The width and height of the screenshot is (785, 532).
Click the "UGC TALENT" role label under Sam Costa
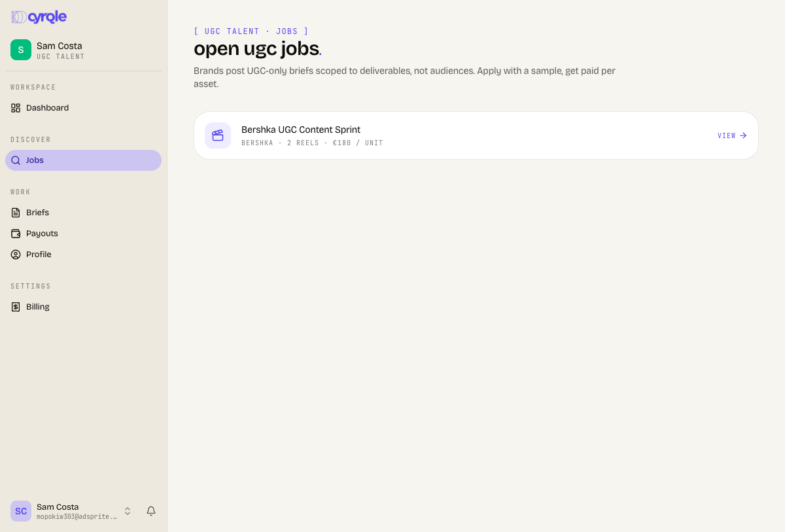pos(61,57)
